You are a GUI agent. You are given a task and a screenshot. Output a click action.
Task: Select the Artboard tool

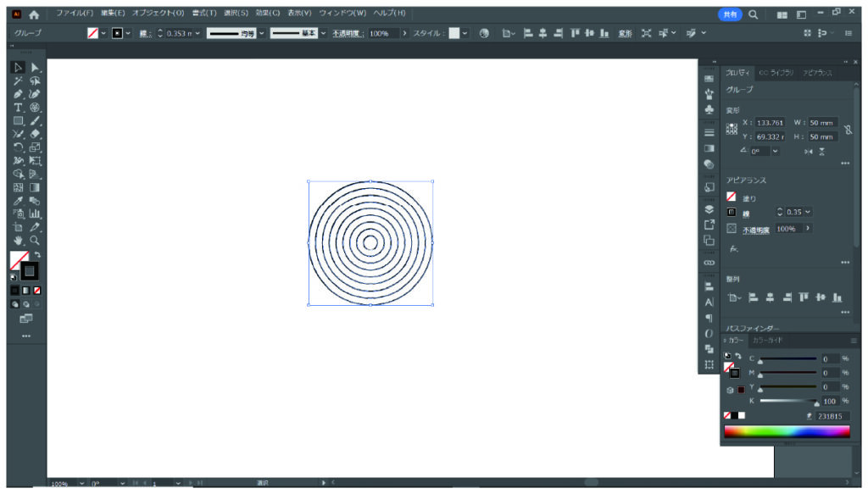tap(18, 227)
